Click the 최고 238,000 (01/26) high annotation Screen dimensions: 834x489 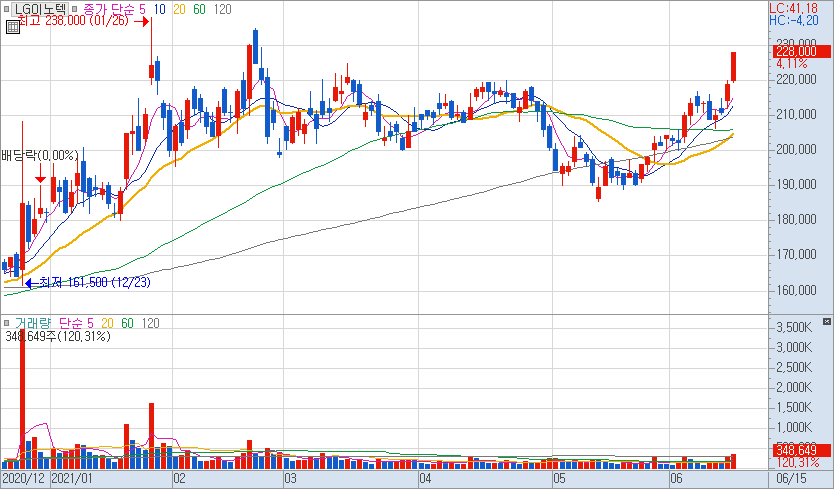73,21
